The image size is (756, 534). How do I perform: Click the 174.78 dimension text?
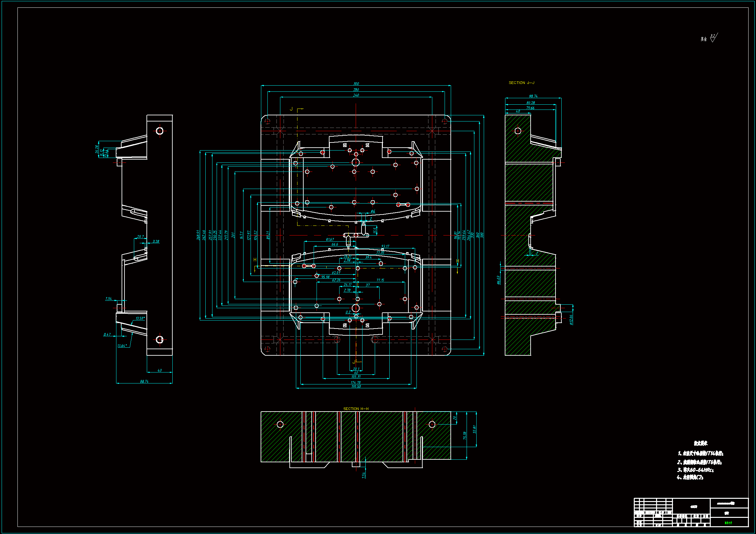356,382
